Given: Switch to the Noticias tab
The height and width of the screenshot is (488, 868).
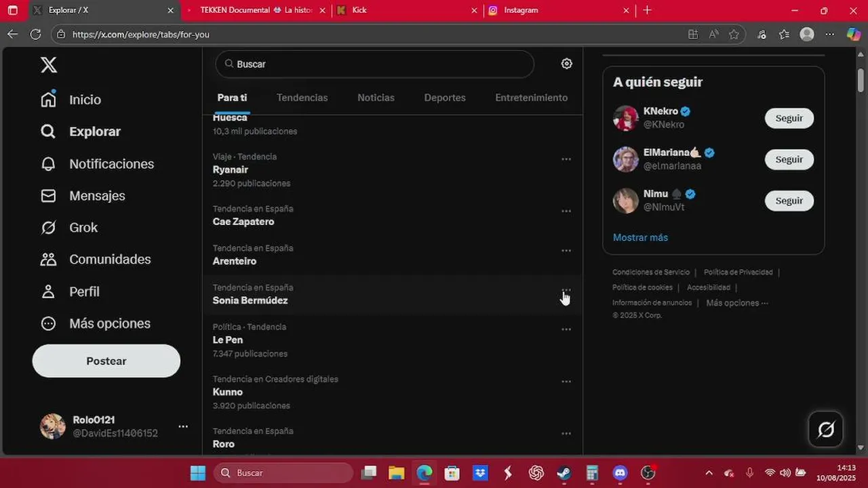Looking at the screenshot, I should click(376, 98).
